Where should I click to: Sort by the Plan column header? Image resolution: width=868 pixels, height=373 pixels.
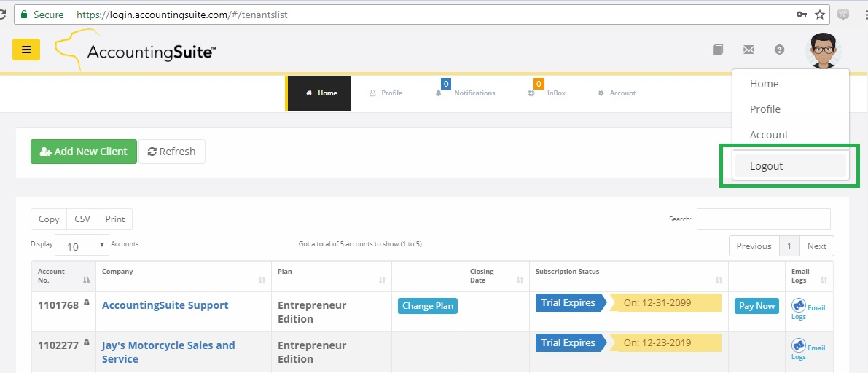pos(332,275)
